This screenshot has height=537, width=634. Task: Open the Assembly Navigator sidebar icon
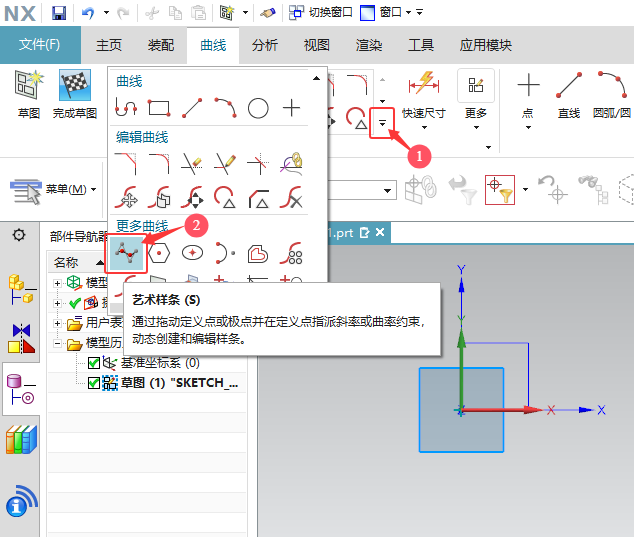21,289
